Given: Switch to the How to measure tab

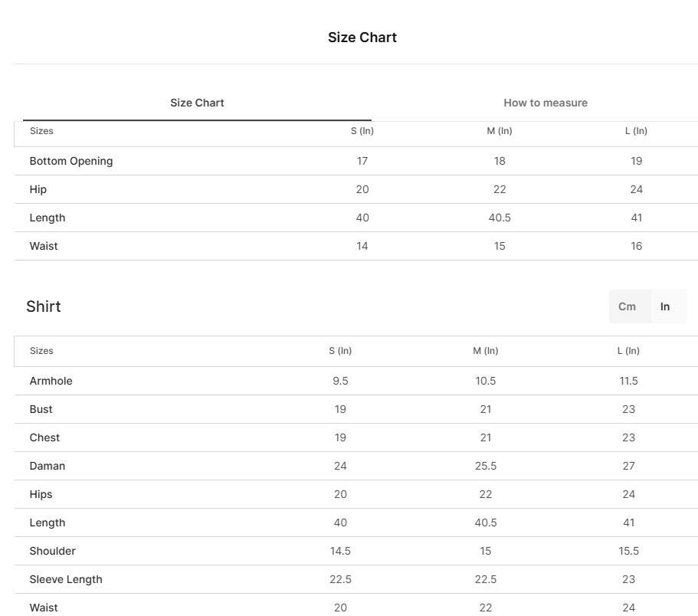Looking at the screenshot, I should click(546, 103).
